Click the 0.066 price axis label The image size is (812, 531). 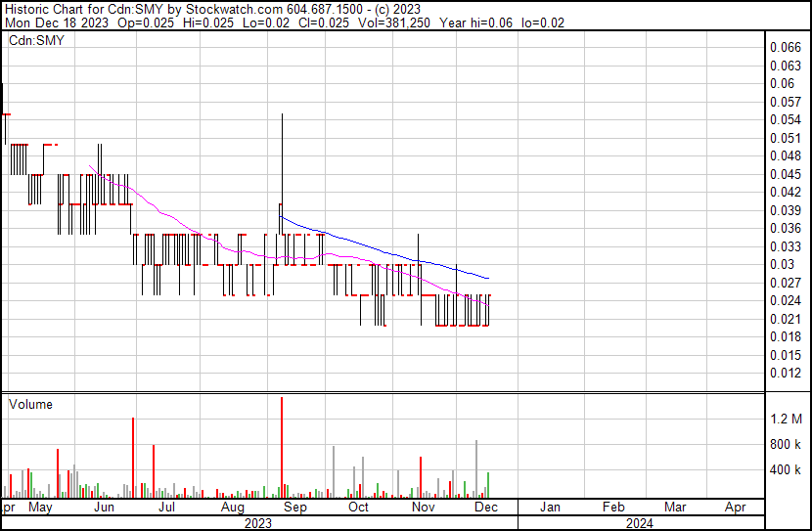tap(785, 47)
